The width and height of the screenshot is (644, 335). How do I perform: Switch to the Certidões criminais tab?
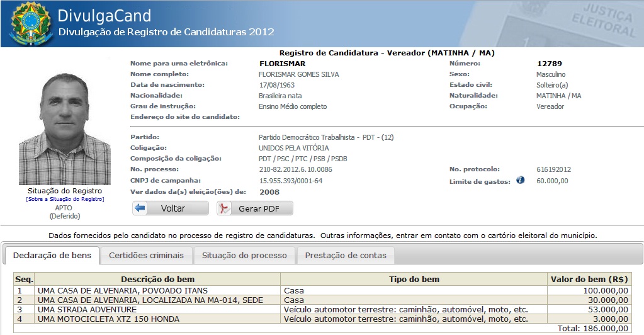tap(146, 255)
